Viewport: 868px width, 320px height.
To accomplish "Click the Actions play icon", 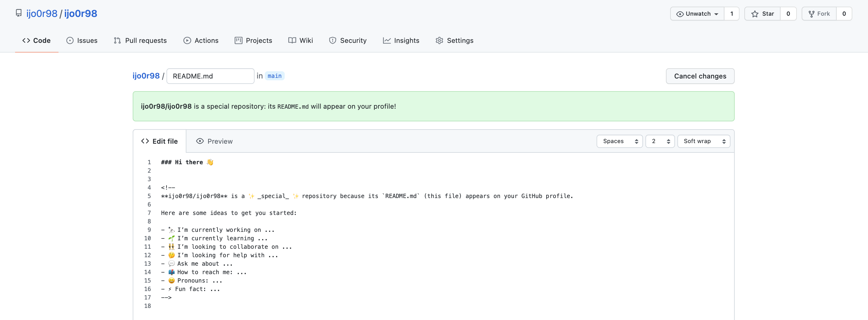I will point(187,40).
